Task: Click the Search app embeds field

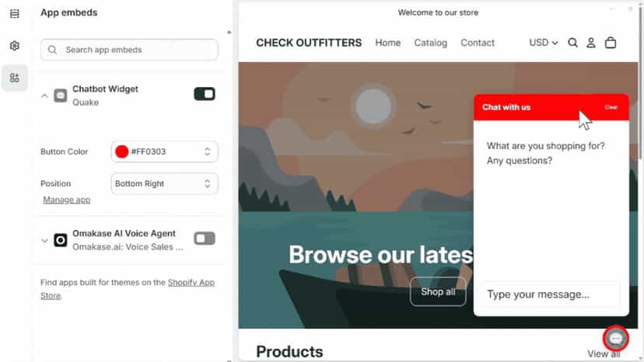Action: coord(129,50)
